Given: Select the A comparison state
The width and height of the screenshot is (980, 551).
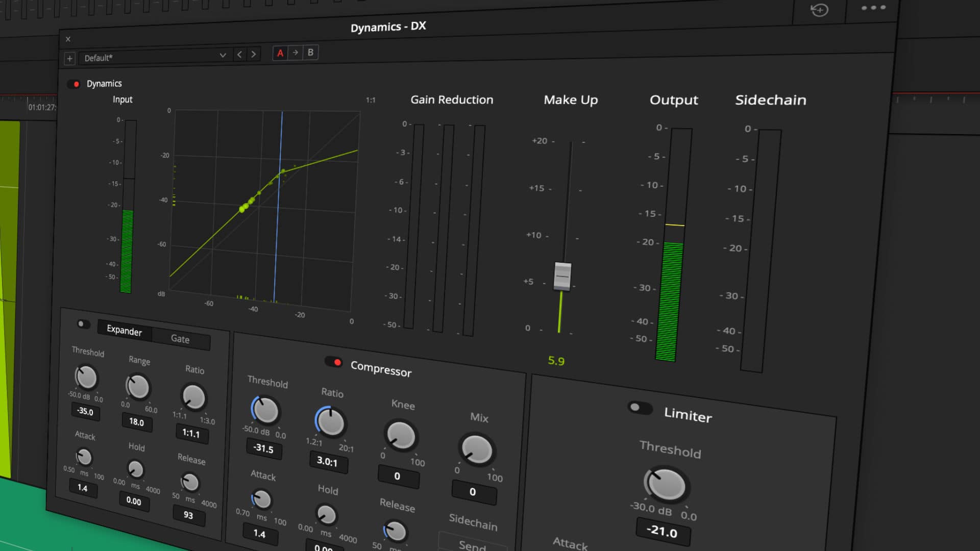Looking at the screenshot, I should [279, 53].
